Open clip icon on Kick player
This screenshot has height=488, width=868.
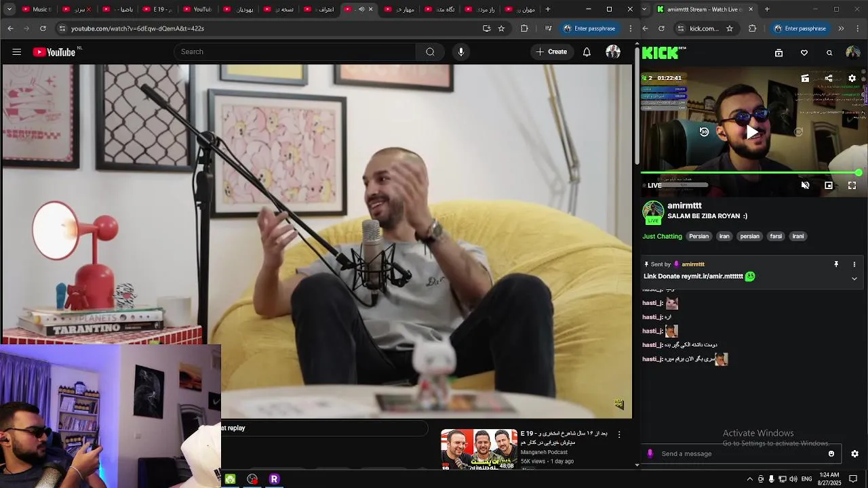click(x=805, y=78)
